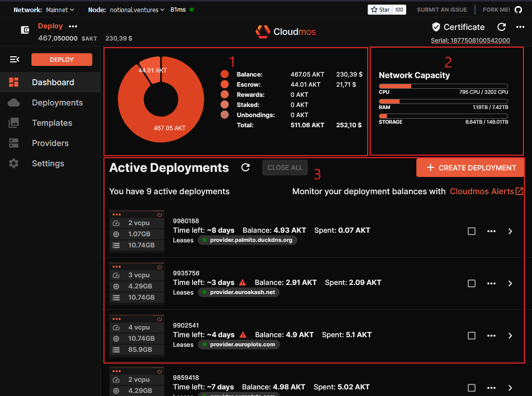
Task: Click the wallet icon beside Deploy
Action: pos(25,30)
